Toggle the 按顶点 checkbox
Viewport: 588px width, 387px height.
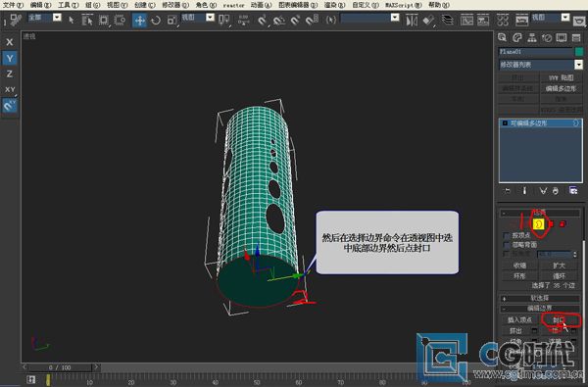507,235
